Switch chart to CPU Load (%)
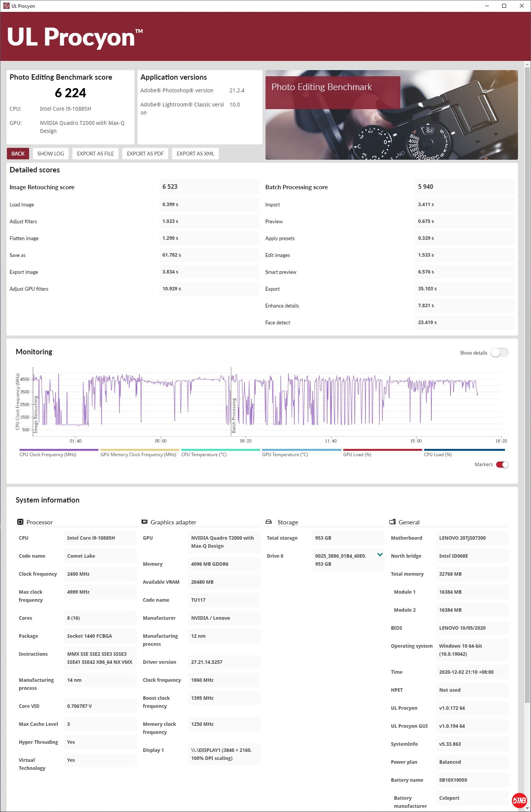Screen dimensions: 531x812 click(464, 453)
